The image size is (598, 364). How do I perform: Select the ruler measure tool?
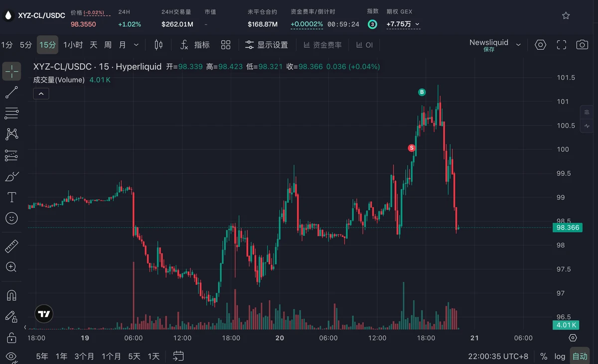click(11, 246)
